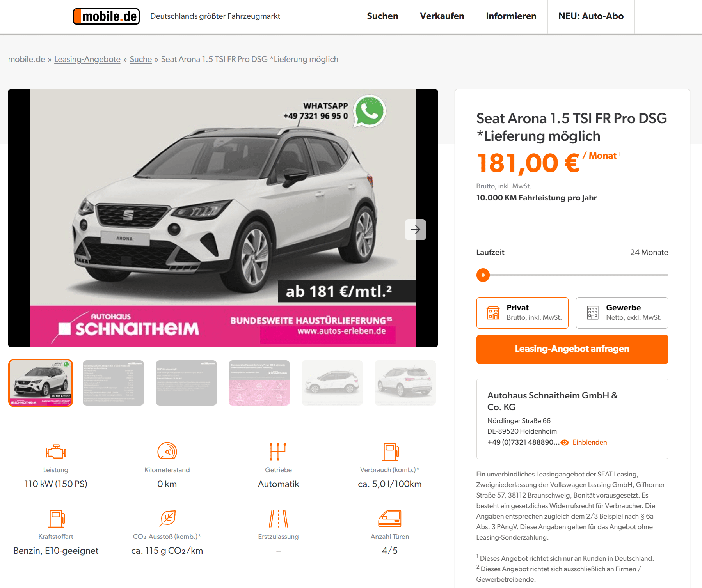Click ca. 115 g CO2/km value
The width and height of the screenshot is (702, 588).
(x=167, y=551)
